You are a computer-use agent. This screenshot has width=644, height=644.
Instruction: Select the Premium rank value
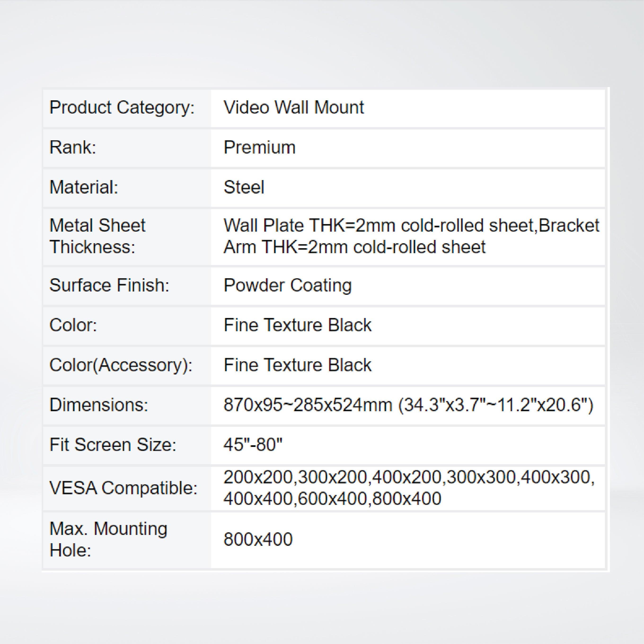(x=259, y=147)
